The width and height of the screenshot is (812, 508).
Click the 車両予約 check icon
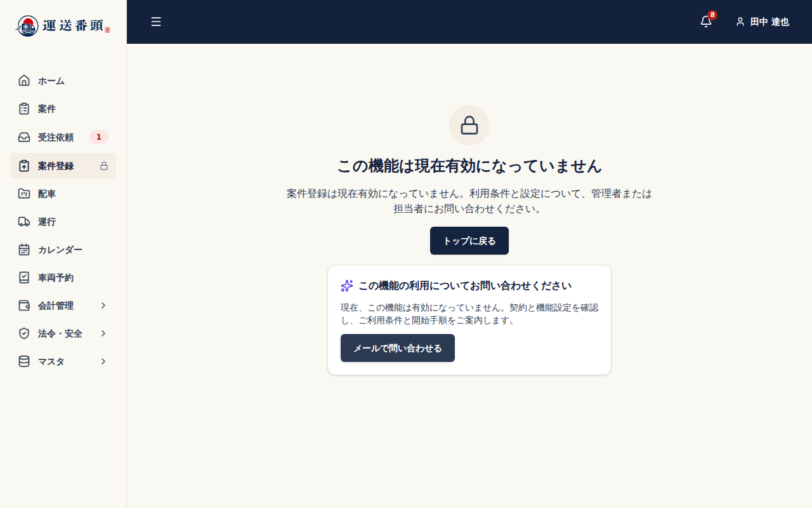click(24, 277)
